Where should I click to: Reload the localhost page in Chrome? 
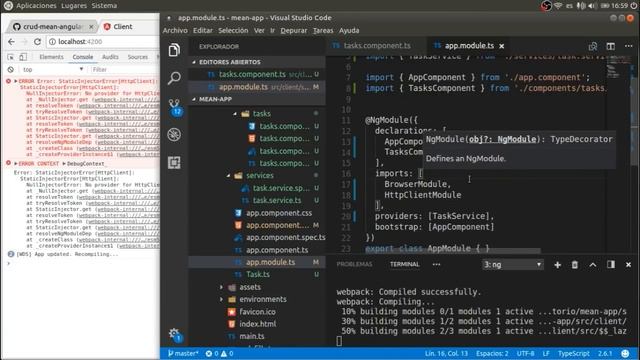37,42
